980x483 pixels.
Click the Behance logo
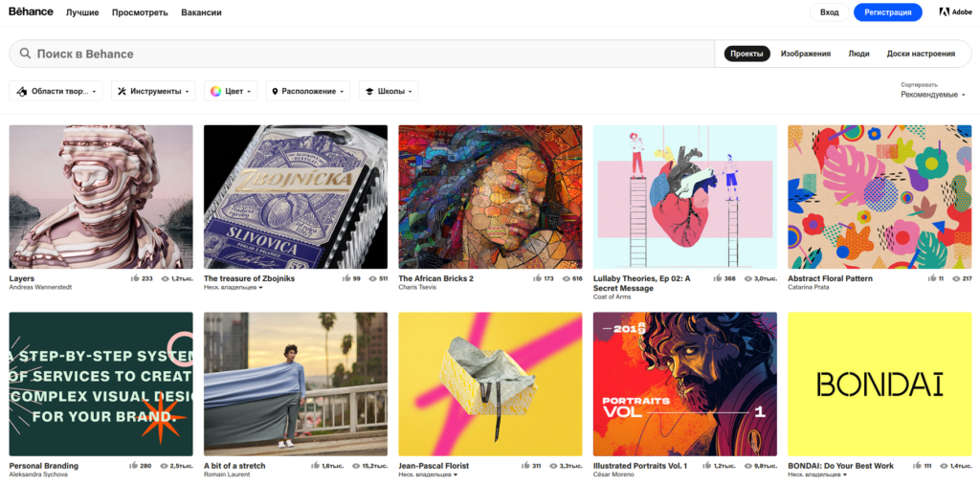[31, 12]
